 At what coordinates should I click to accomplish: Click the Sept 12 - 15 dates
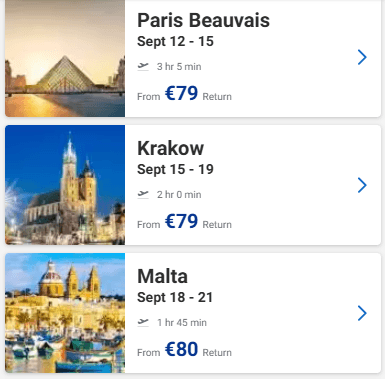coord(175,41)
